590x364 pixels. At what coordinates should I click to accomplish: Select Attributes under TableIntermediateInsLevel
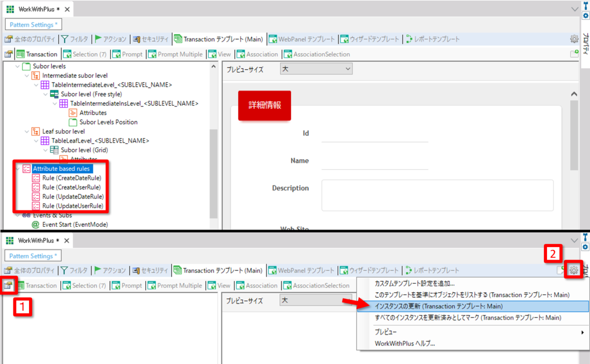(93, 113)
